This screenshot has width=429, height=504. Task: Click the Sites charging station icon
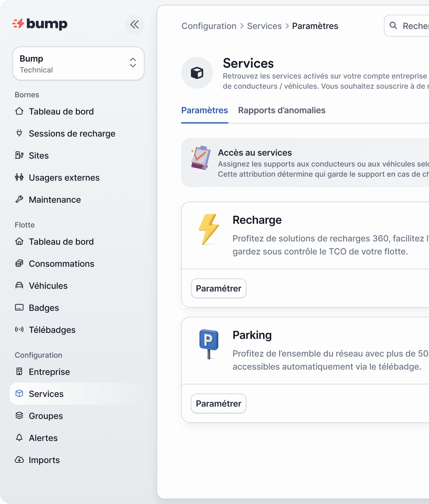click(19, 155)
